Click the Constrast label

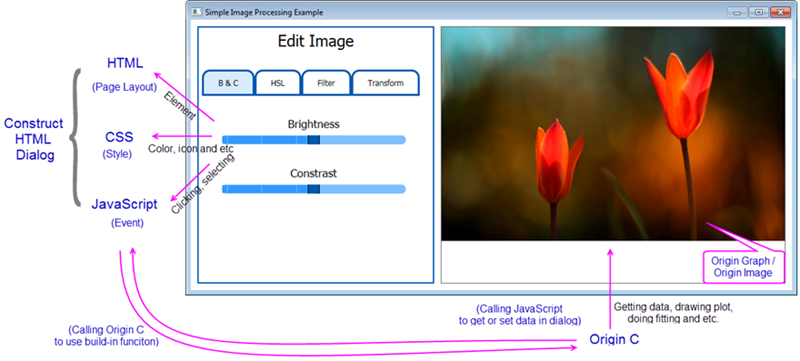(313, 173)
